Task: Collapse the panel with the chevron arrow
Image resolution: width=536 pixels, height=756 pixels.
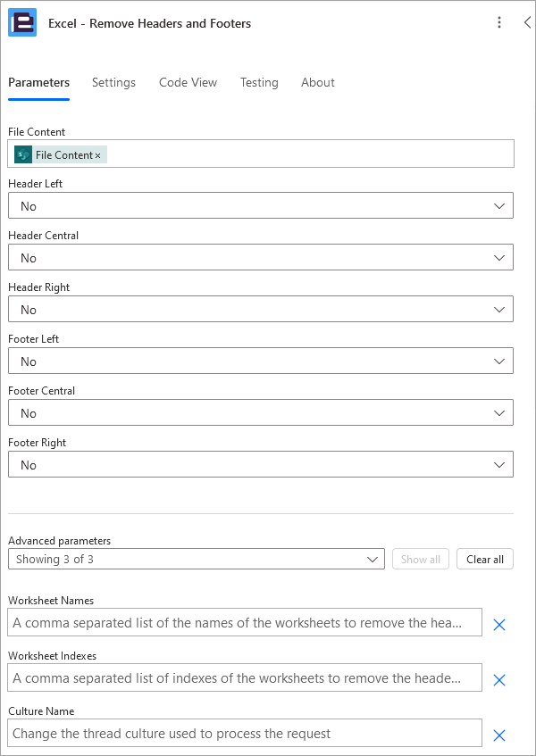Action: [527, 22]
